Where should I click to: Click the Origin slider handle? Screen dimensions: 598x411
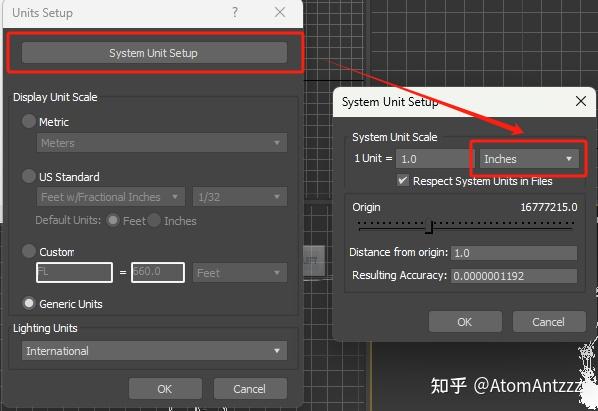coord(429,227)
